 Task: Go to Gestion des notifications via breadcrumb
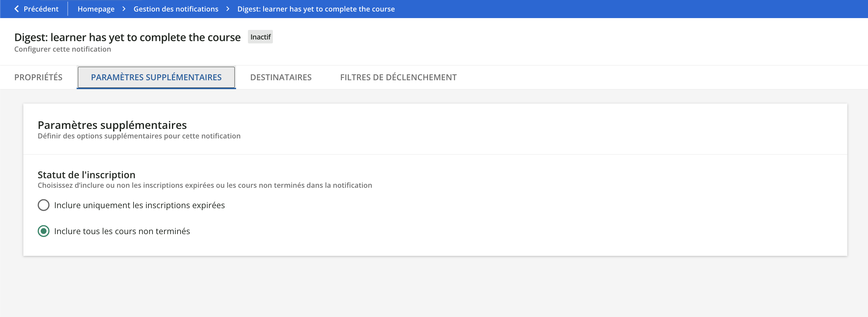176,9
